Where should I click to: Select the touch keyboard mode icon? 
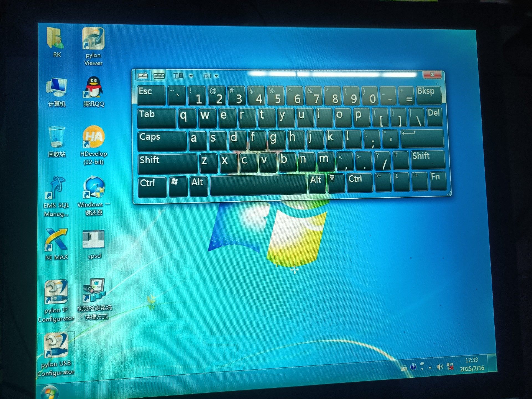pos(159,76)
